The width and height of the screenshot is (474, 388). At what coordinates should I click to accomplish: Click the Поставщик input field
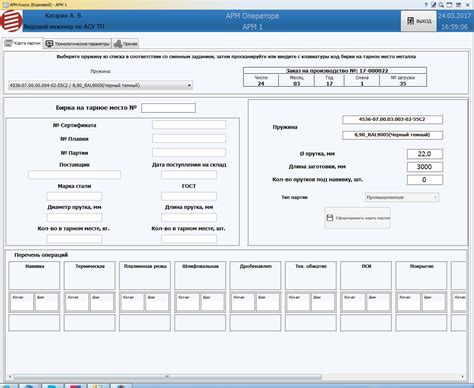pos(74,175)
